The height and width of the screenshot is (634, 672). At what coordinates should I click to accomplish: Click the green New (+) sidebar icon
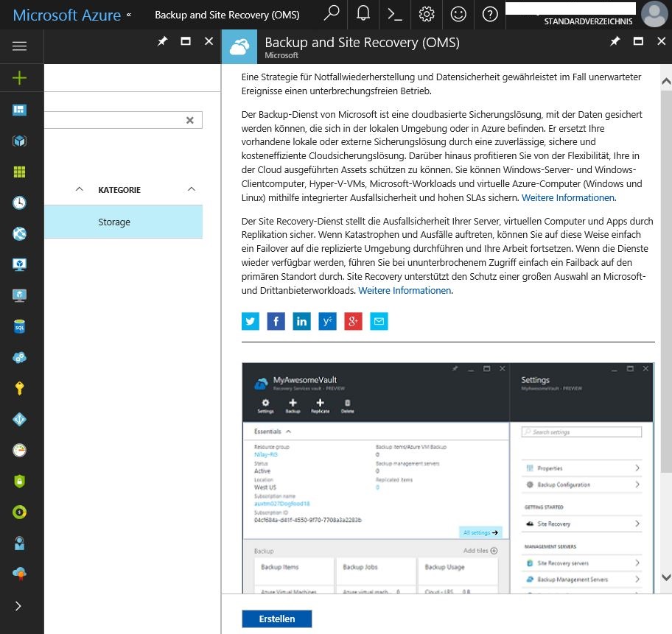click(19, 77)
